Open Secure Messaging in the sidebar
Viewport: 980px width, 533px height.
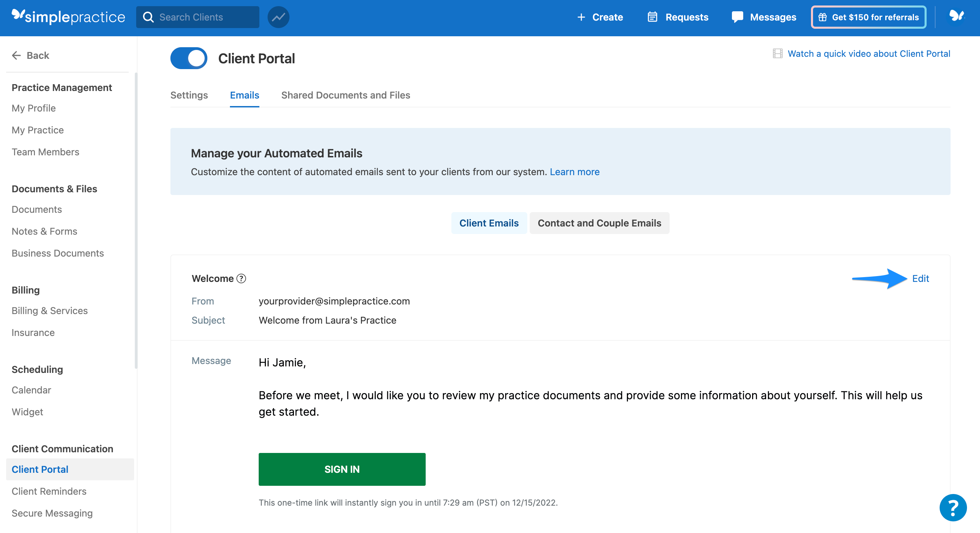point(52,513)
